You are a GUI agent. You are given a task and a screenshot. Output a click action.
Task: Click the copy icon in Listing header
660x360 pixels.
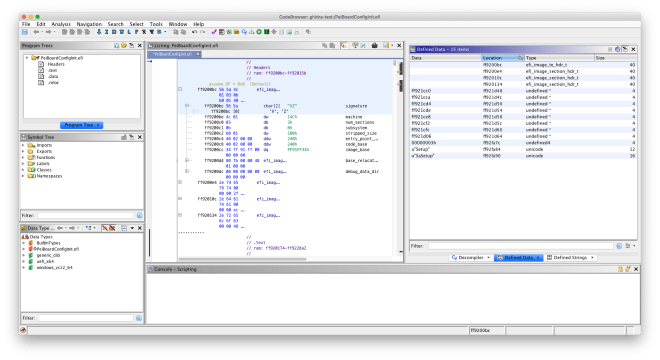coord(325,45)
